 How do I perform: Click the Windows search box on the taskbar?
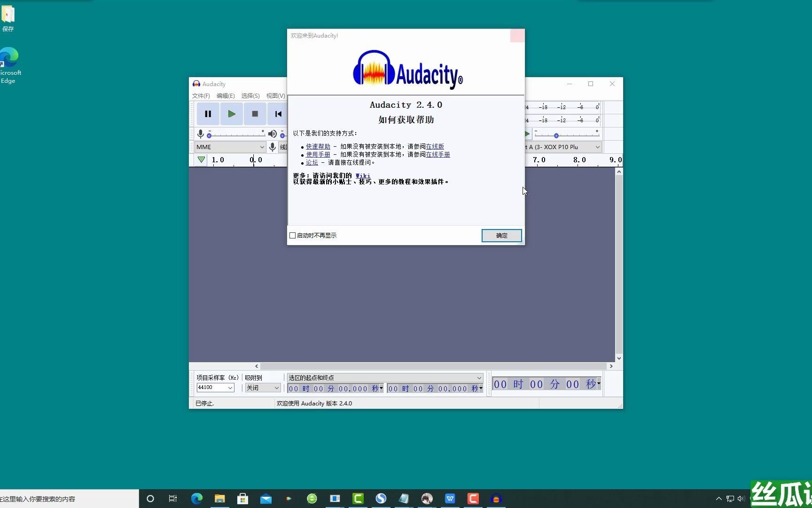(69, 499)
